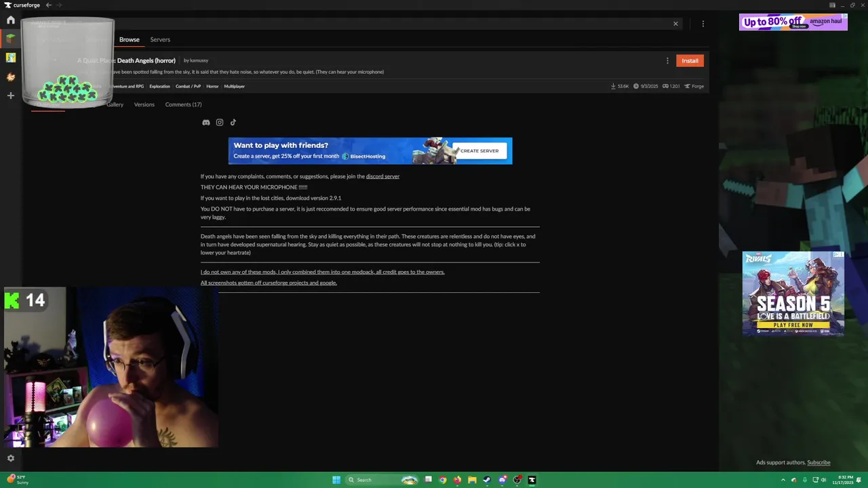This screenshot has width=868, height=488.
Task: Click the CurseForge logo in title bar
Action: [x=22, y=5]
